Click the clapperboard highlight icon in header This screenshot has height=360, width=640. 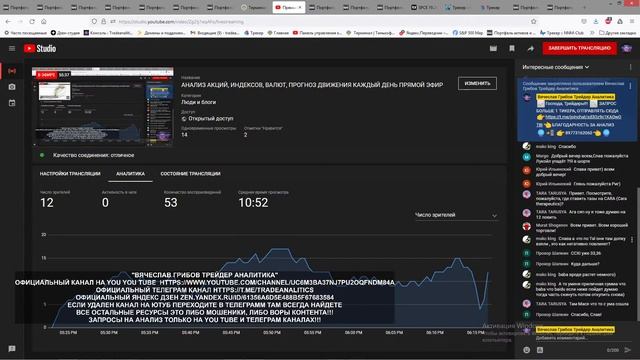493,49
